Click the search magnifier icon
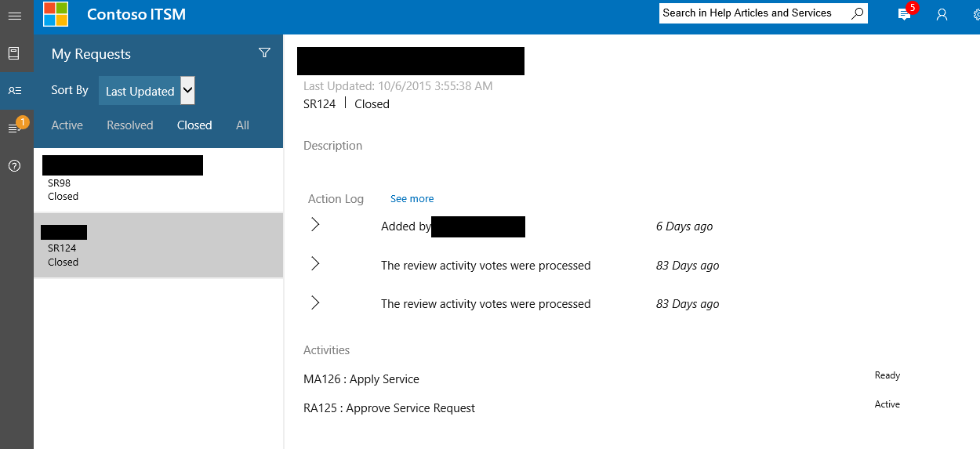980x449 pixels. point(857,13)
